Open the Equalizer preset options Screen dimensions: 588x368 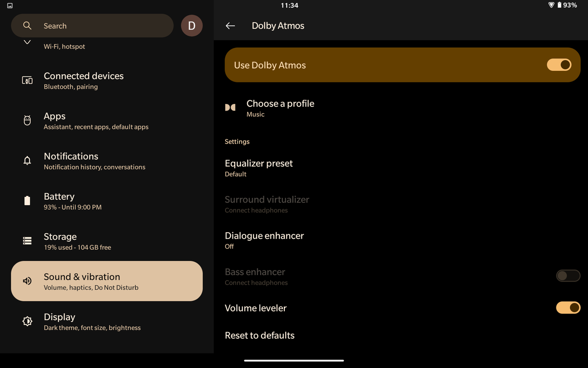pos(259,168)
